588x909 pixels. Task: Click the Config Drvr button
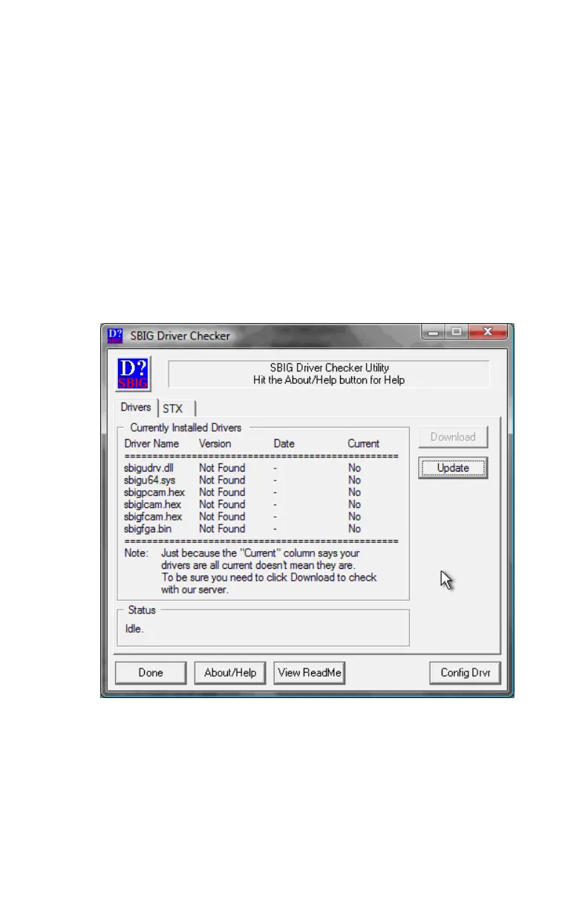(465, 673)
